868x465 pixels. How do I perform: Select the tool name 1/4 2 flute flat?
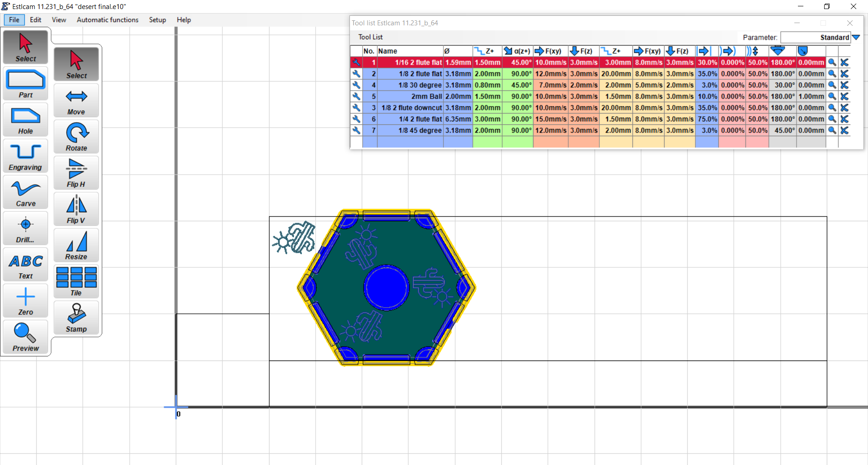[x=410, y=119]
